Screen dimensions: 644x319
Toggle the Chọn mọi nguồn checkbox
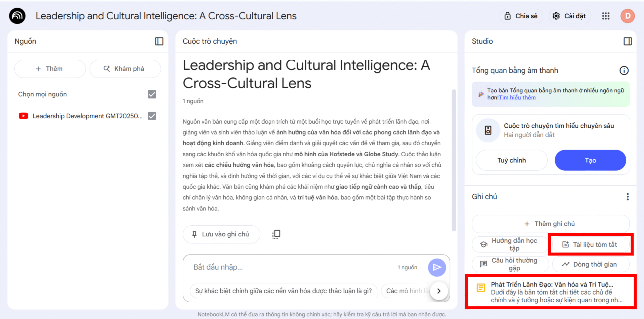(x=152, y=94)
